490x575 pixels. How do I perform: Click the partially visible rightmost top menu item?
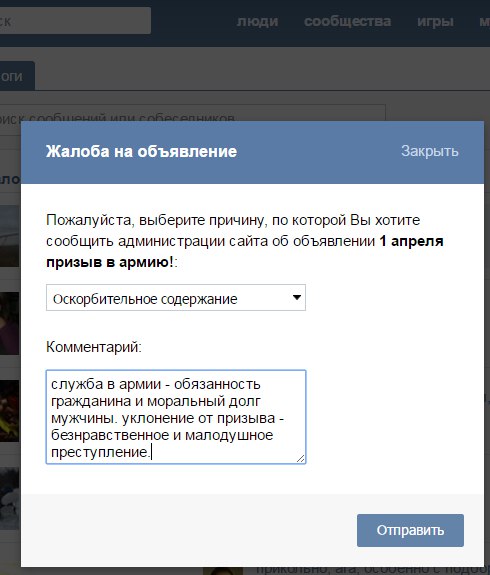(484, 21)
